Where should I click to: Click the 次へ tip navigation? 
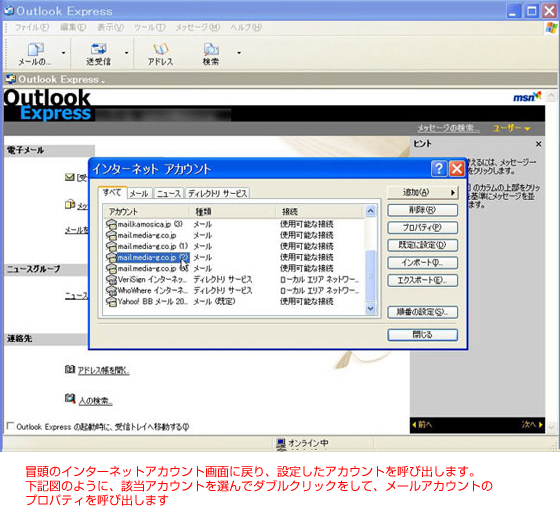coord(532,424)
